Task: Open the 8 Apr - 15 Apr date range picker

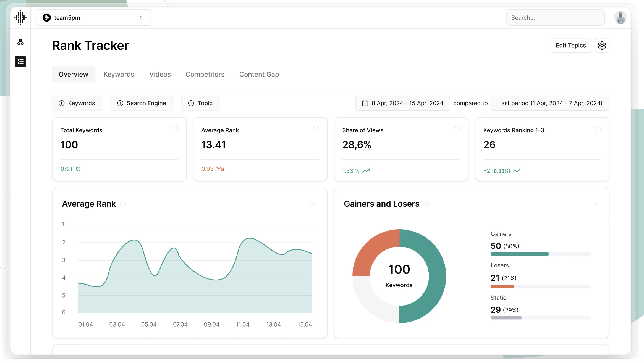Action: pyautogui.click(x=402, y=103)
